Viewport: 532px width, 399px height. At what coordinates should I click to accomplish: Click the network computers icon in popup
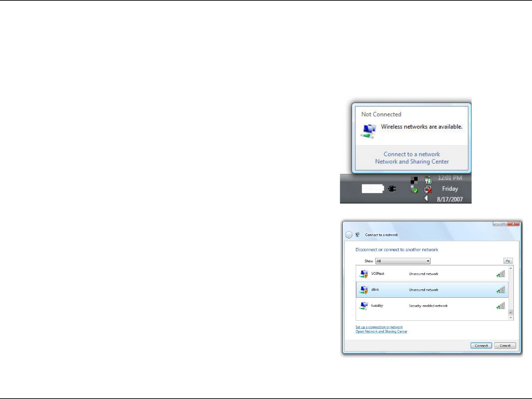tap(368, 131)
